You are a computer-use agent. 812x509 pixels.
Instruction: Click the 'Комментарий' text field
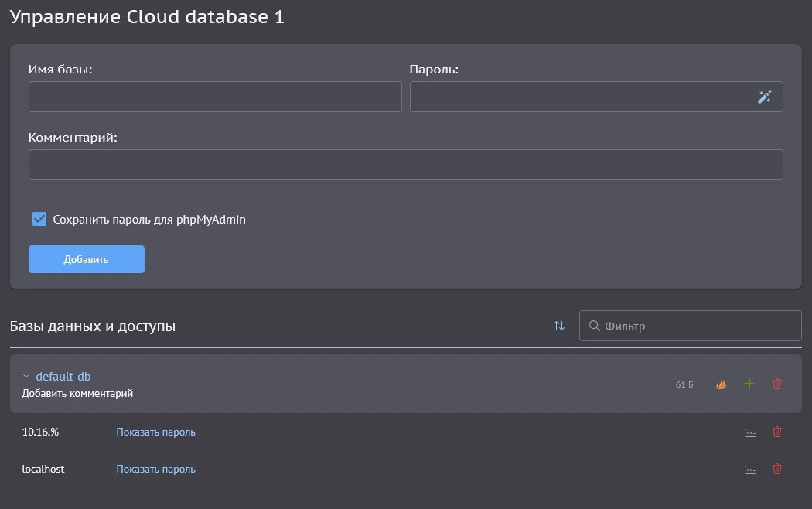click(x=405, y=165)
